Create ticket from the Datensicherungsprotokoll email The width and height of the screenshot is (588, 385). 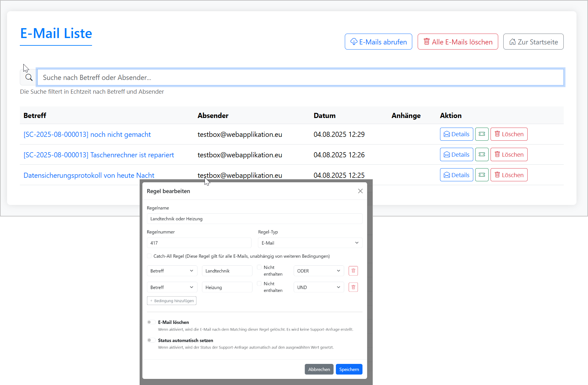click(x=482, y=175)
